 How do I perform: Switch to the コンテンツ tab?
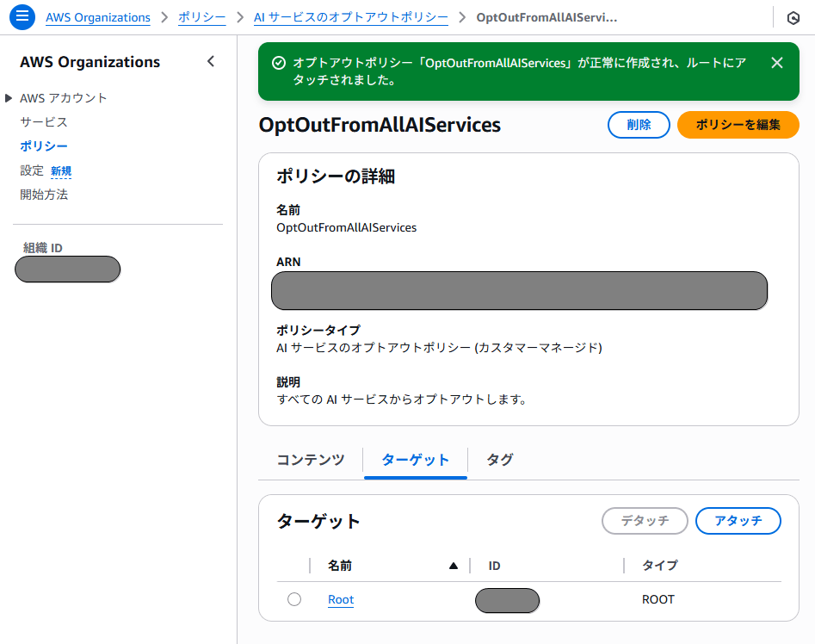(x=311, y=460)
